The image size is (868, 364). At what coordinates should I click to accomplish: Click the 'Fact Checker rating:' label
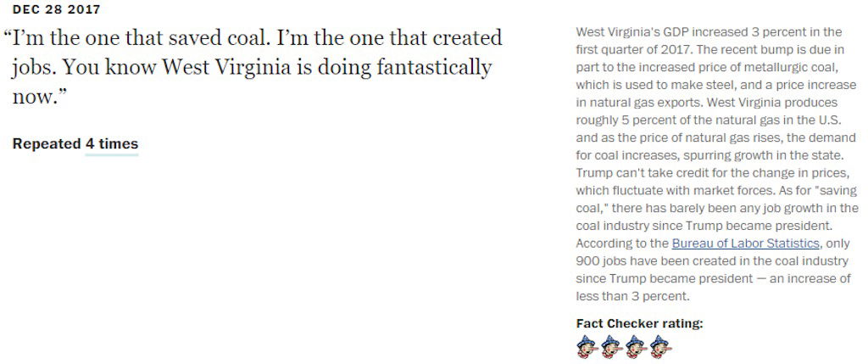[x=639, y=323]
